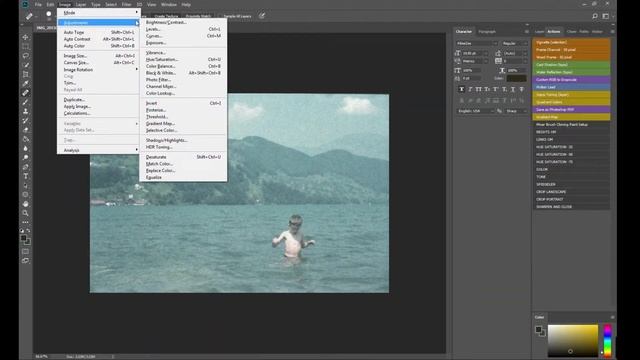Select the Blur tool
This screenshot has height=360, width=640.
coord(26,148)
